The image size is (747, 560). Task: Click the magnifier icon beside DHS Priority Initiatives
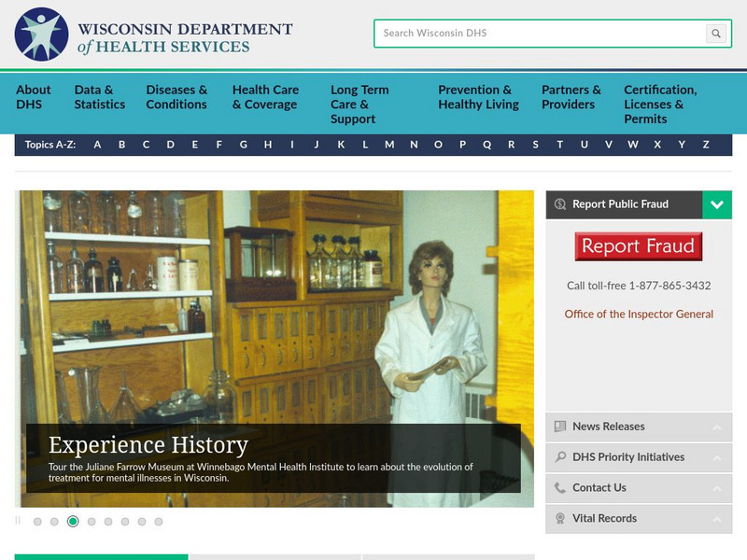tap(560, 456)
